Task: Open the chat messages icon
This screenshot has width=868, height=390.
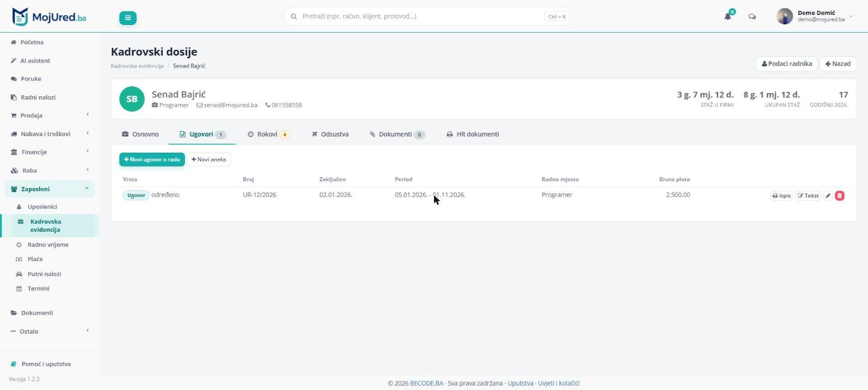Action: pos(752,17)
